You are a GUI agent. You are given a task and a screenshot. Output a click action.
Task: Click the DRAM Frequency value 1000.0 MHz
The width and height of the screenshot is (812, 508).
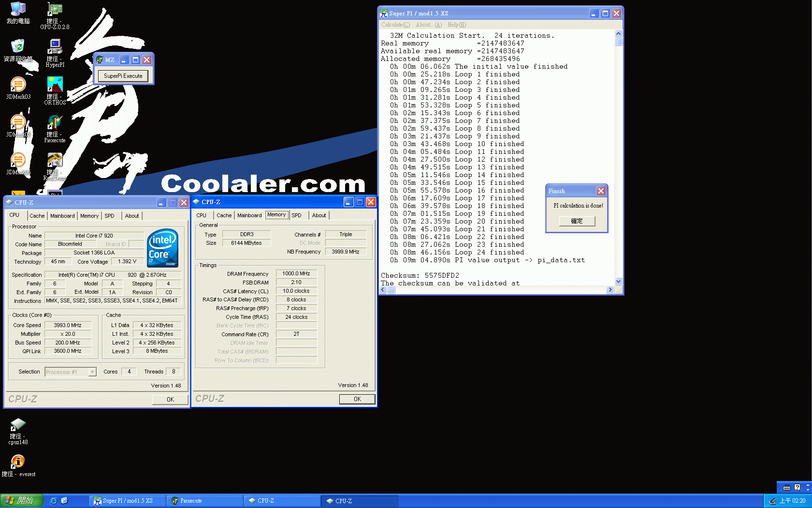click(296, 273)
